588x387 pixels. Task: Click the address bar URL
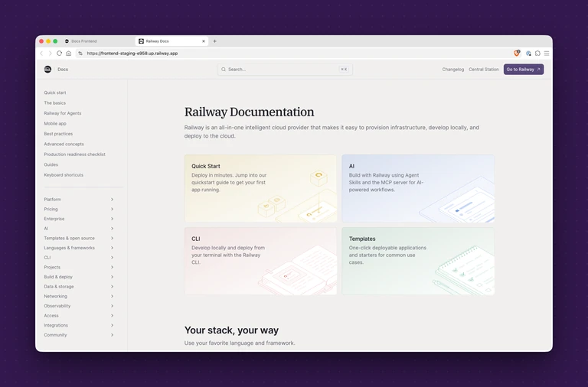132,54
